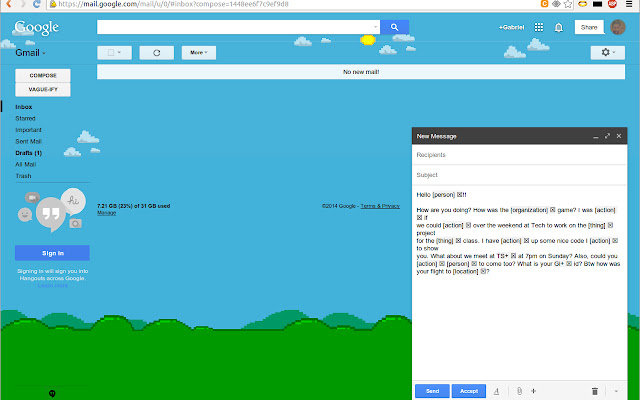Click the Hangouts video camera bubble
The width and height of the screenshot is (640, 400).
point(32,198)
